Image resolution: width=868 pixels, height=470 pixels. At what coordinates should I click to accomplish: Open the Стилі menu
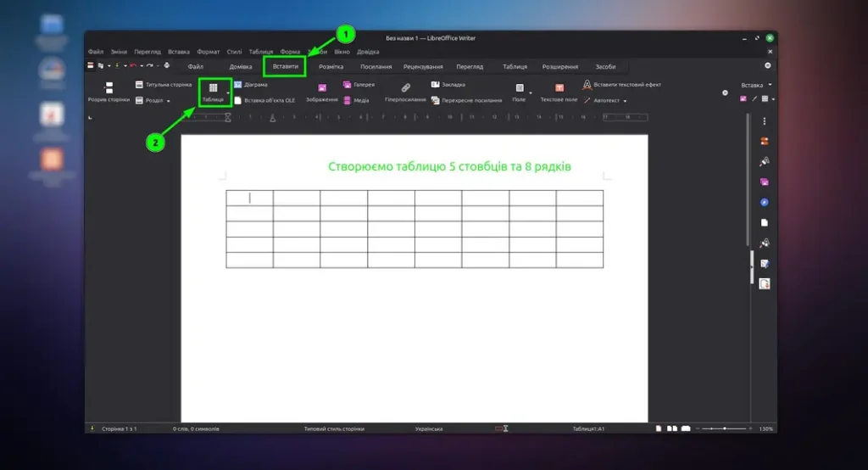click(234, 52)
